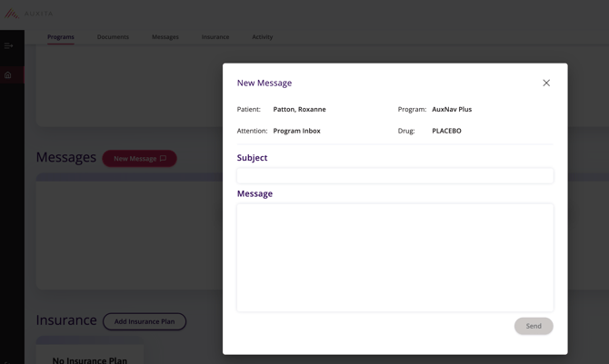Open the Documents tab
This screenshot has height=364, width=609.
[113, 37]
